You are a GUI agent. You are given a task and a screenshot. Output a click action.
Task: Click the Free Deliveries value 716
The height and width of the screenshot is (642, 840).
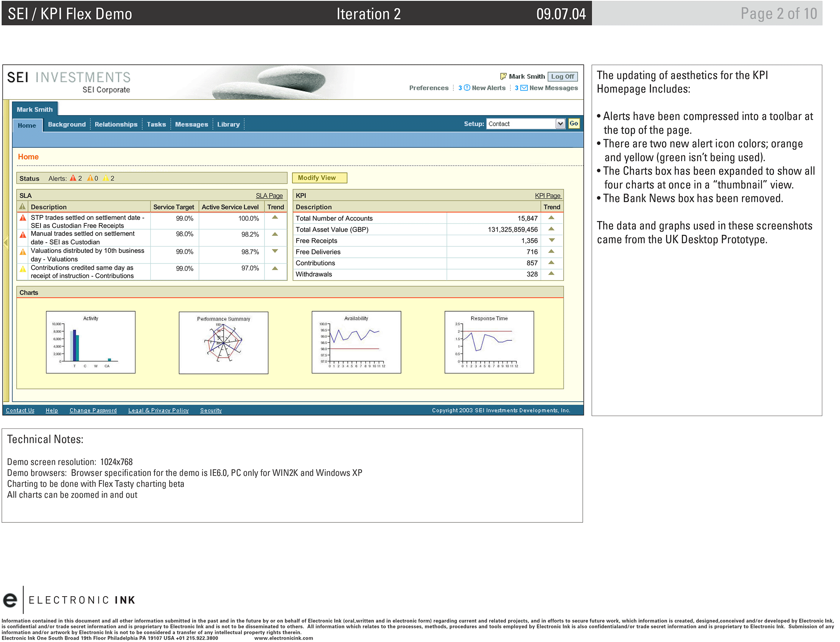[532, 252]
